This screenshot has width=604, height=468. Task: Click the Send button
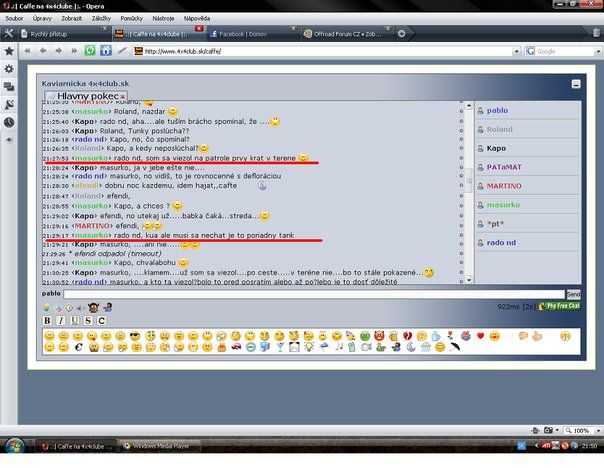tap(573, 294)
